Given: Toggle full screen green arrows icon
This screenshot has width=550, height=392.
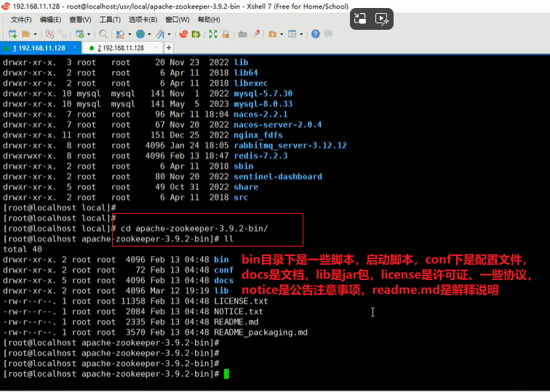Looking at the screenshot, I should pos(213,34).
